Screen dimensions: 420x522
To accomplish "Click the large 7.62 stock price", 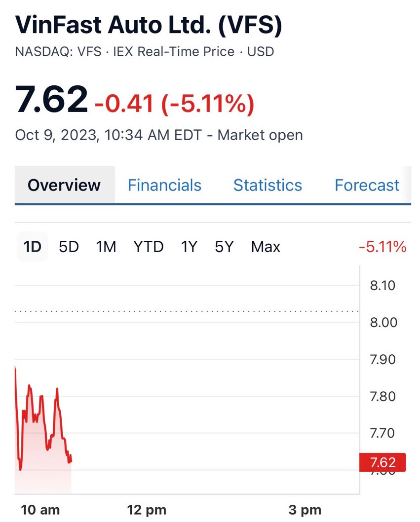I will (51, 99).
